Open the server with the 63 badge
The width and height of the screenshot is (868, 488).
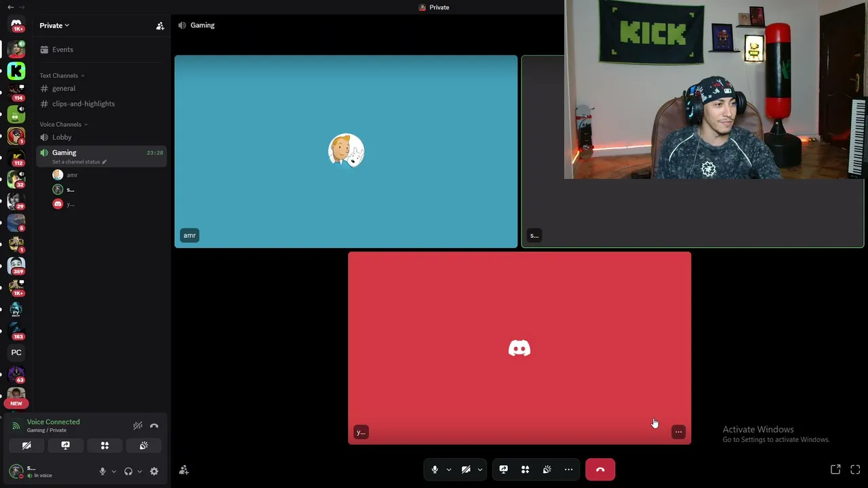[16, 374]
